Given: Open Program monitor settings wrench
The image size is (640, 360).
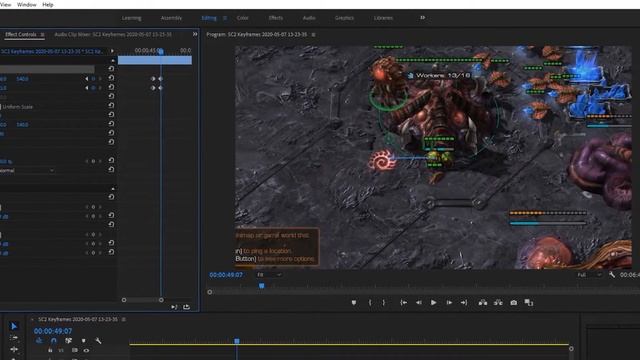Looking at the screenshot, I should tap(611, 275).
